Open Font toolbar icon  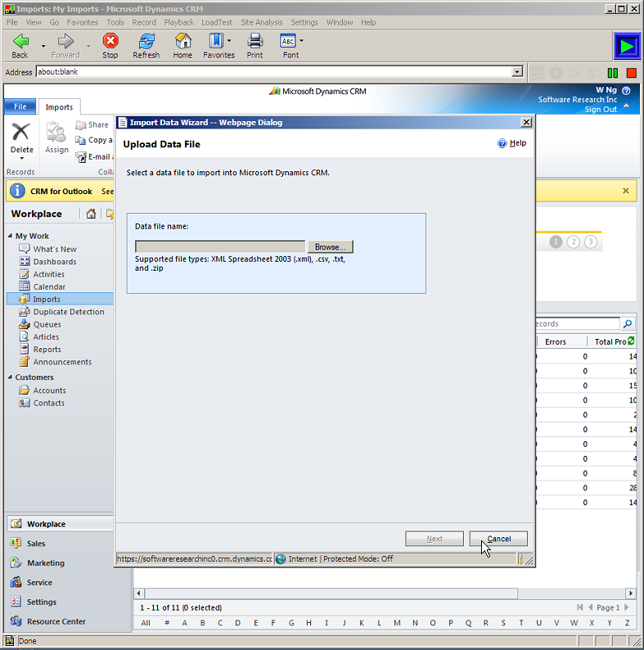pyautogui.click(x=288, y=41)
